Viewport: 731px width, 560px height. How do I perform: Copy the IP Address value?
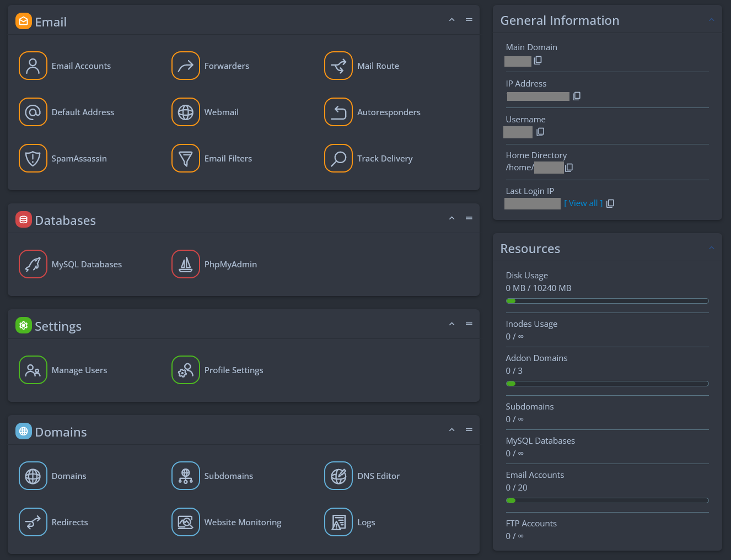coord(577,96)
